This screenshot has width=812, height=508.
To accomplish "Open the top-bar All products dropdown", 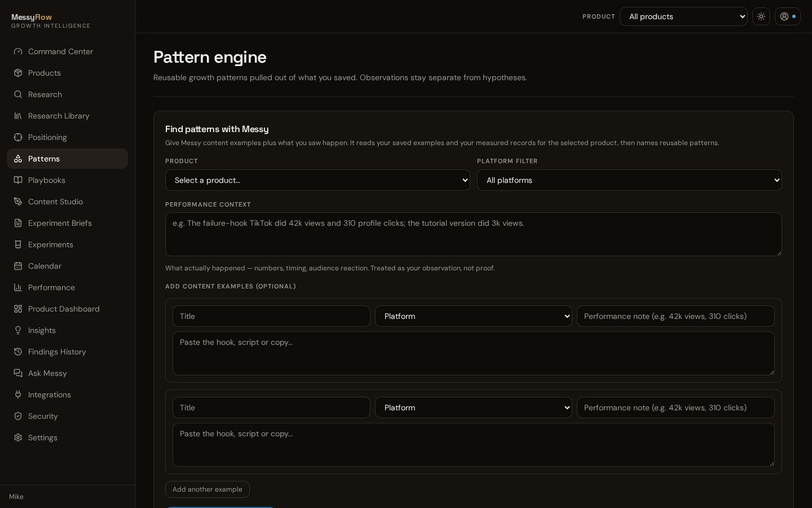I will pyautogui.click(x=683, y=16).
